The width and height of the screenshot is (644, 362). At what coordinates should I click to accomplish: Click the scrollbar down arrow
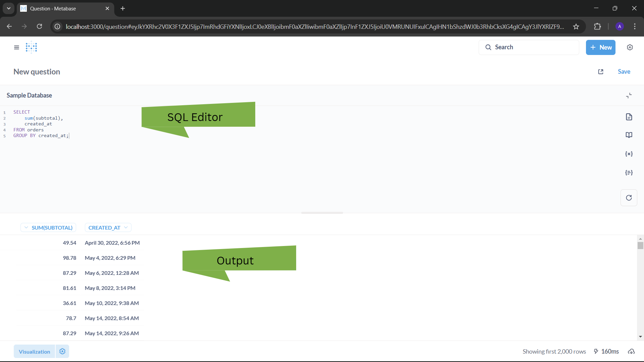coord(640,337)
